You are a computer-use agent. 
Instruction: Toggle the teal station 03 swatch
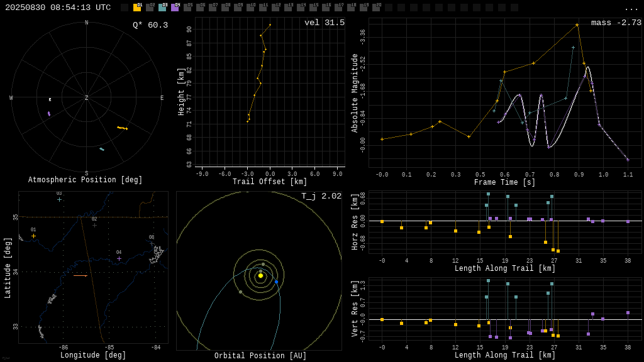[162, 8]
